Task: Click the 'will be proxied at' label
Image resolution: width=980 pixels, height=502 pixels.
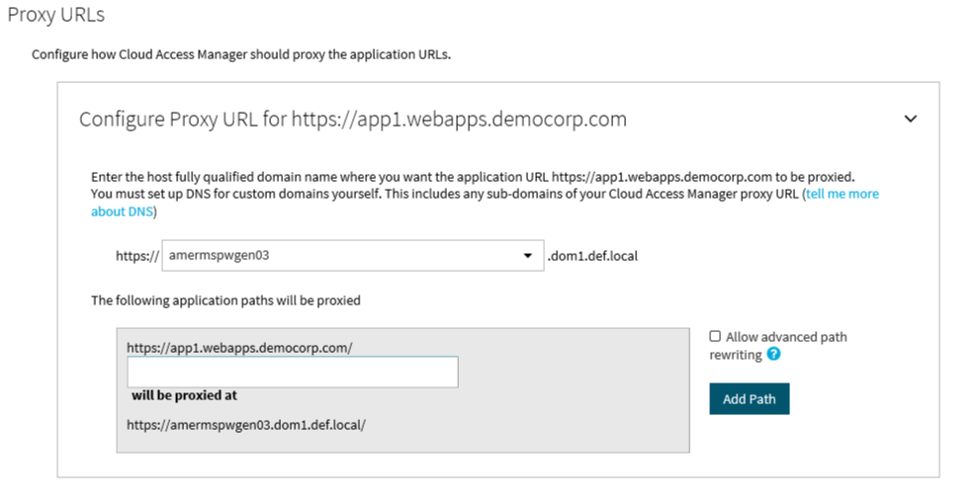Action: 184,395
